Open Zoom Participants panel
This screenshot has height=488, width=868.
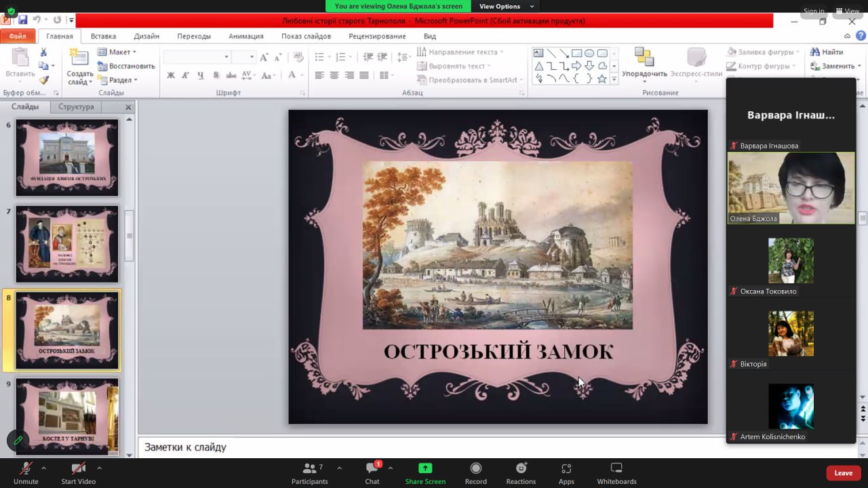pos(310,473)
